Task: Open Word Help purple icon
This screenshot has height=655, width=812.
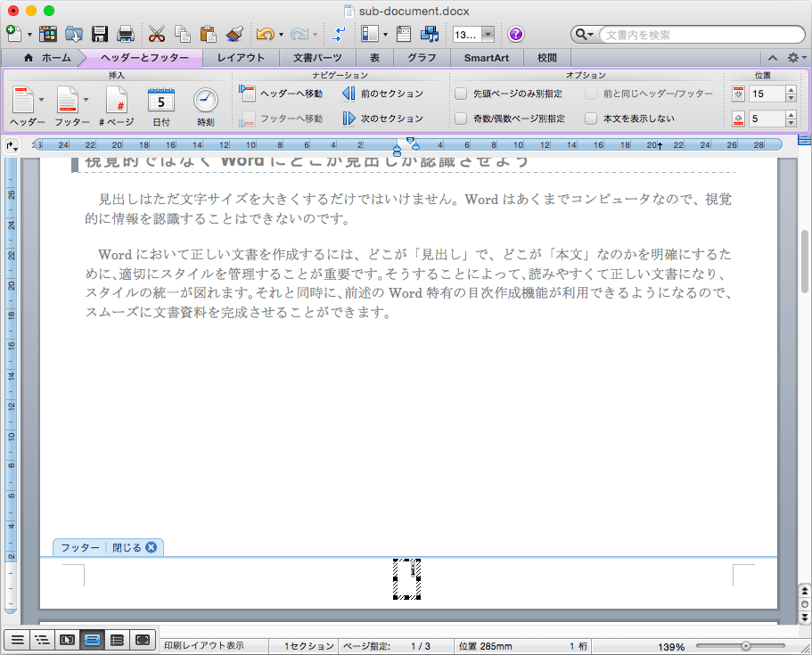Action: [516, 34]
